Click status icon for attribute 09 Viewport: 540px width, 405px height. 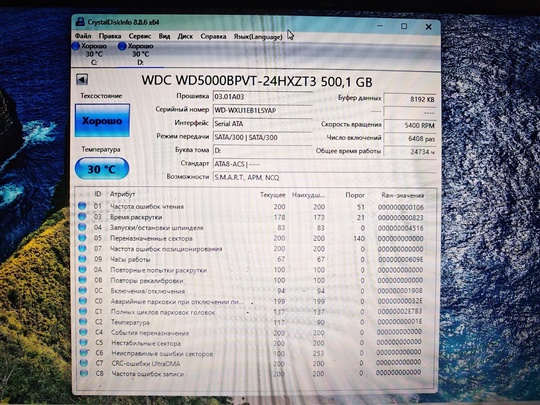pyautogui.click(x=82, y=259)
